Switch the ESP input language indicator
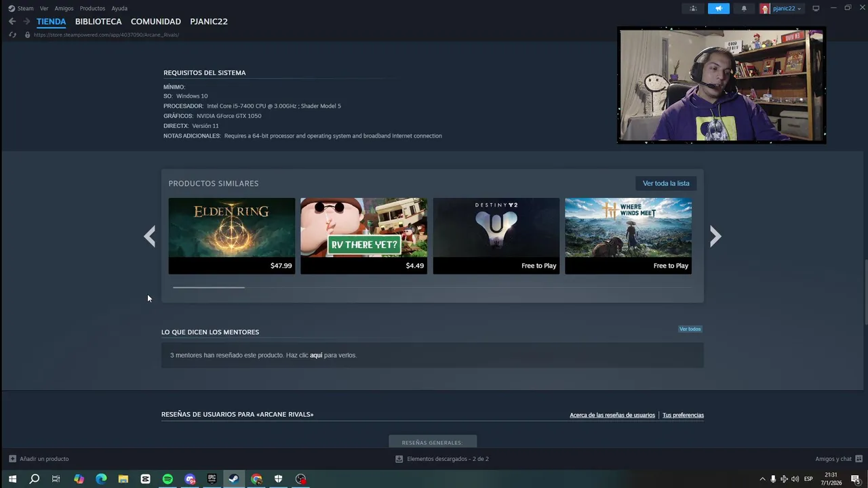Image resolution: width=868 pixels, height=488 pixels. click(808, 479)
